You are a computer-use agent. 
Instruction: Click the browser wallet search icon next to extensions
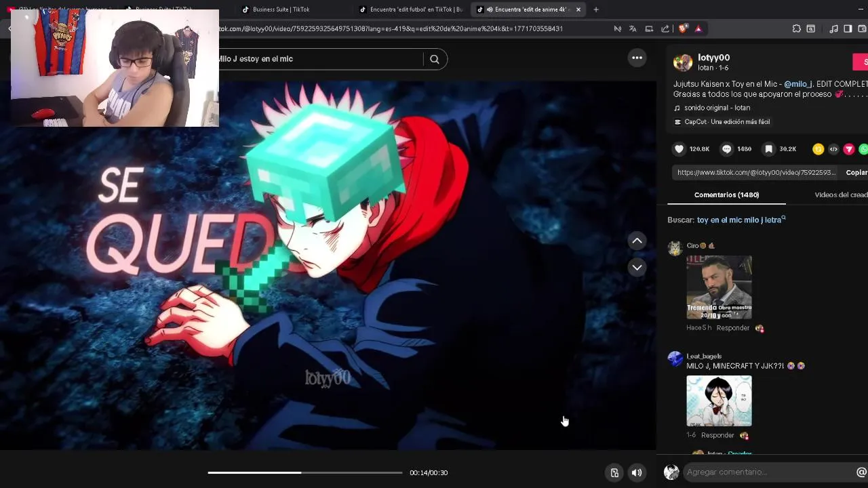(x=810, y=28)
